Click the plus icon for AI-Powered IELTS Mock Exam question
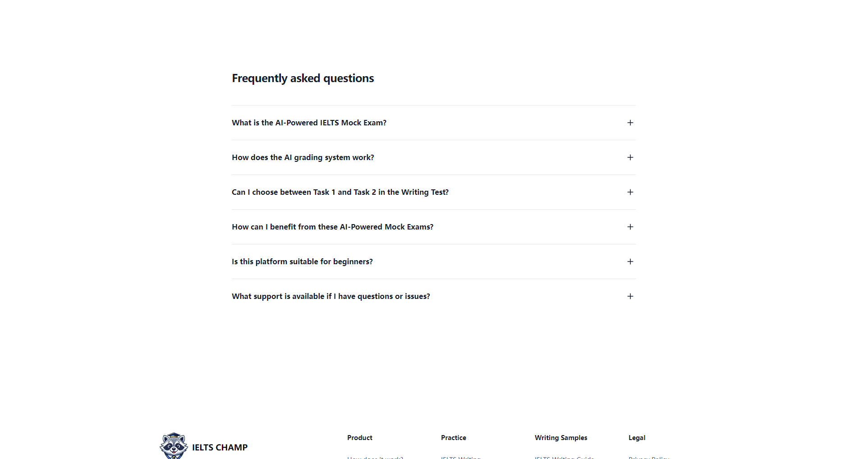The width and height of the screenshot is (868, 459). (630, 123)
